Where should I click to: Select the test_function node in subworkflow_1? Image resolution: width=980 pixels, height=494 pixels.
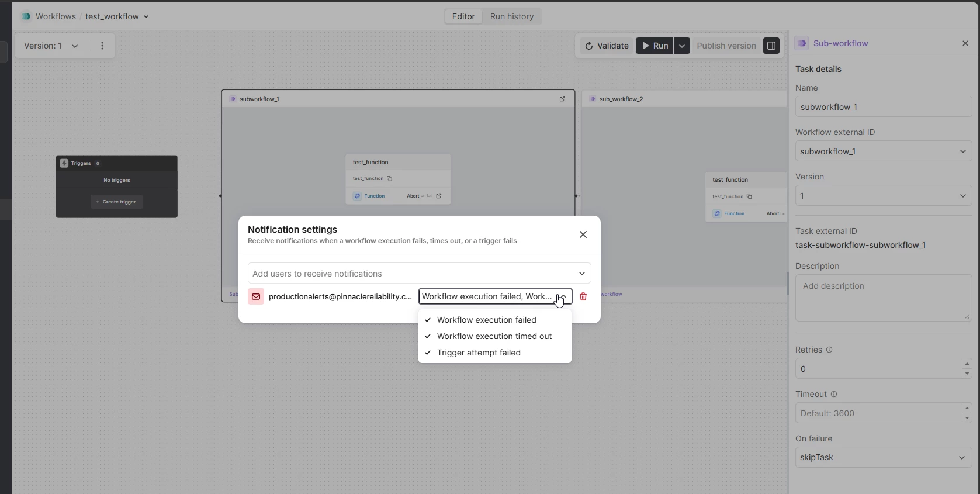click(x=398, y=179)
